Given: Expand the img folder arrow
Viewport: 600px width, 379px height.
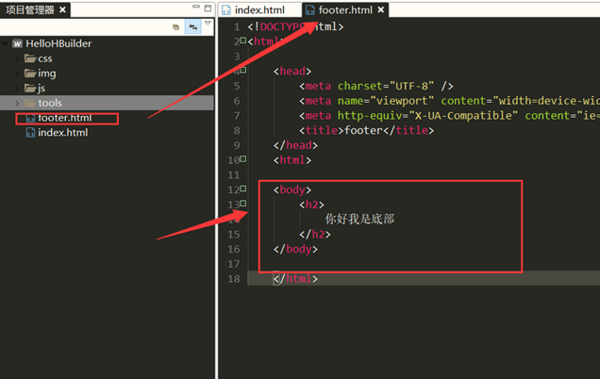Looking at the screenshot, I should [x=17, y=74].
